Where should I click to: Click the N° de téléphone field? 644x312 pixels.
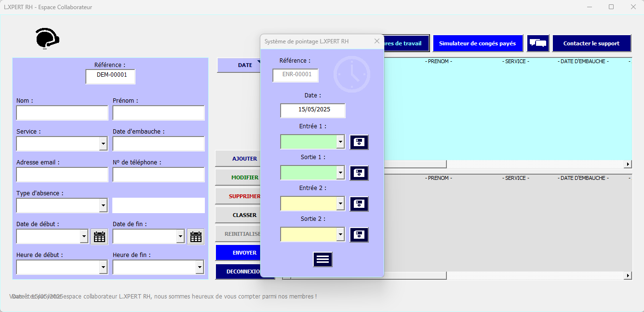coord(159,175)
